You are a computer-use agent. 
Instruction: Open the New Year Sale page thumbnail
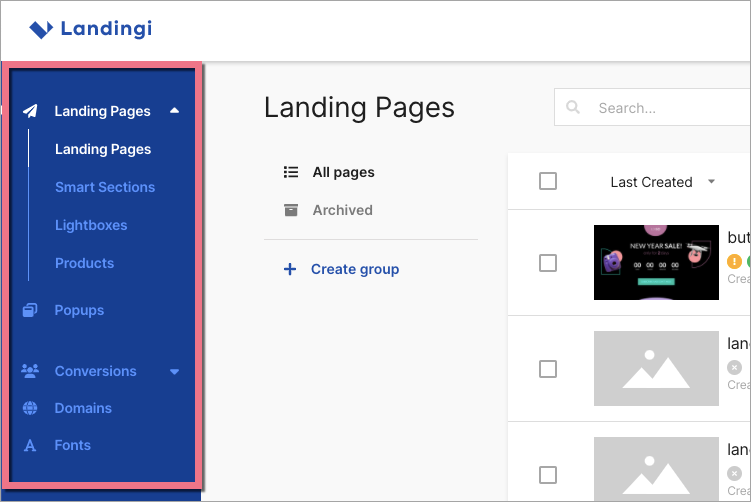[656, 262]
